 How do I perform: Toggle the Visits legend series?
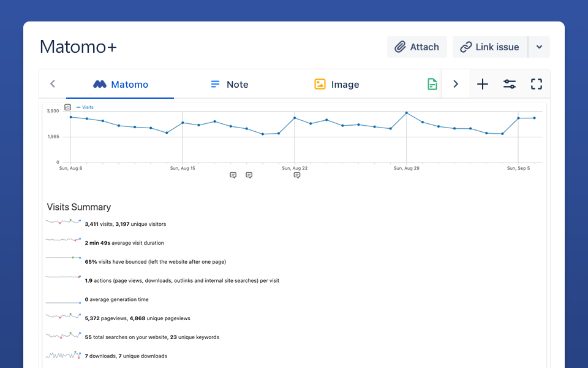pos(85,107)
